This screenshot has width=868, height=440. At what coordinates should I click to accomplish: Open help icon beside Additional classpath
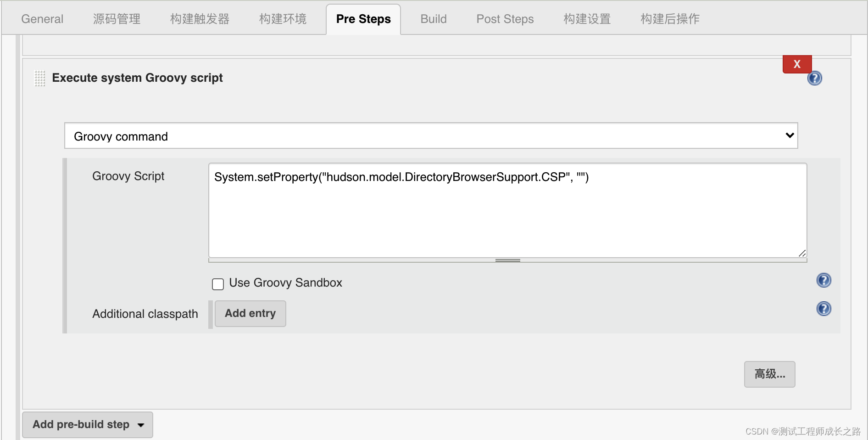(823, 309)
